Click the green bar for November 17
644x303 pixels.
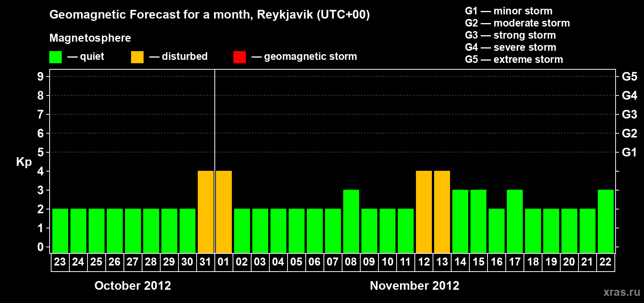click(515, 221)
